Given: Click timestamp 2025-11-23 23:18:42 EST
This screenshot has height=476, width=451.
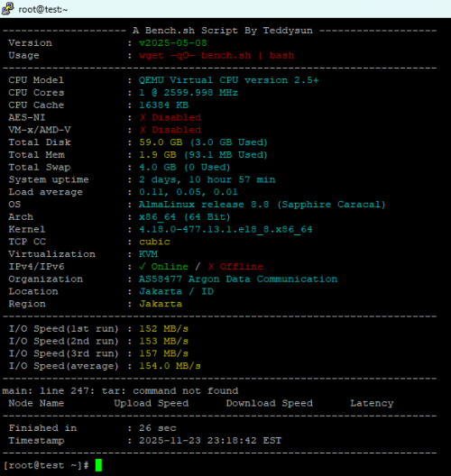Looking at the screenshot, I should tap(210, 441).
